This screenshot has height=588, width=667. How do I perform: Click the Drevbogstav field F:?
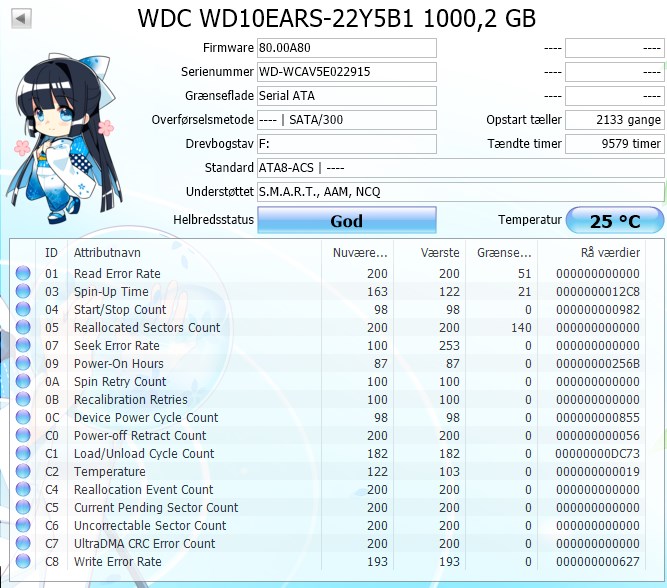pyautogui.click(x=347, y=144)
